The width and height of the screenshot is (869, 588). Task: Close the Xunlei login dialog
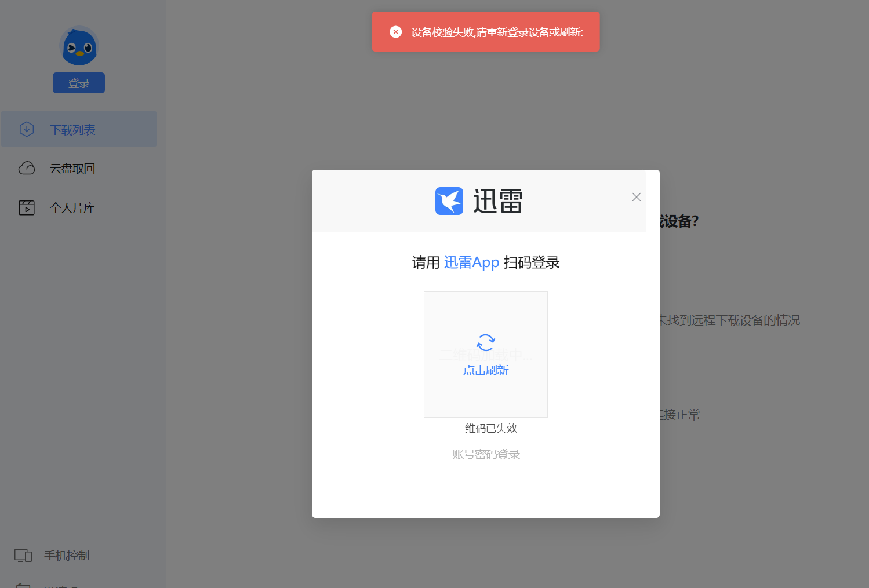pyautogui.click(x=637, y=197)
